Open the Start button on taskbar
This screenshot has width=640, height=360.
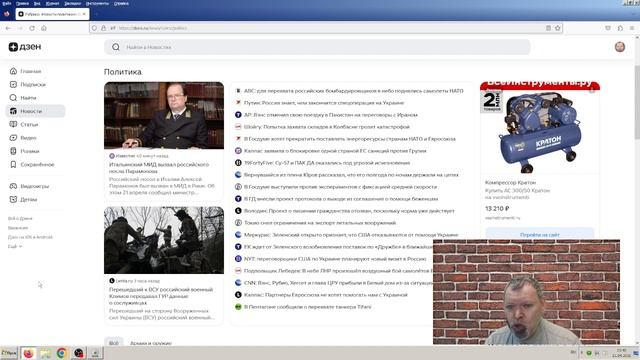9,353
